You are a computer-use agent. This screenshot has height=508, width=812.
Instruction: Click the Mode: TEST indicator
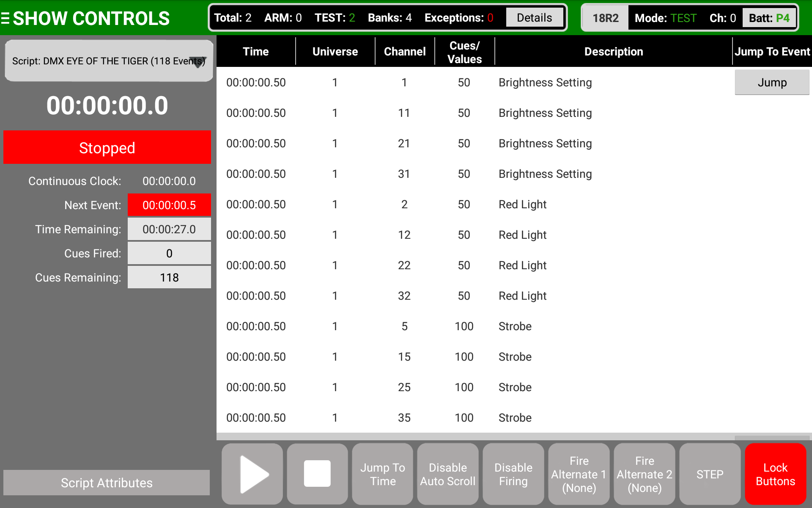tap(665, 18)
